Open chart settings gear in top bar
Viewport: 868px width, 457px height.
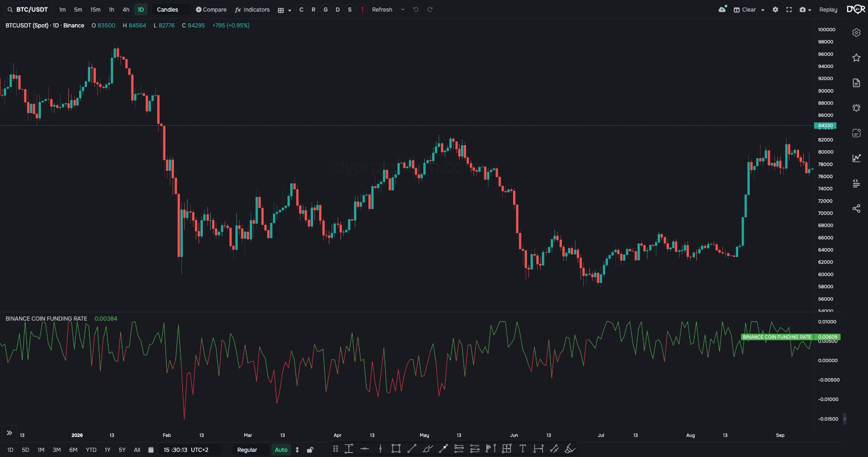click(775, 10)
